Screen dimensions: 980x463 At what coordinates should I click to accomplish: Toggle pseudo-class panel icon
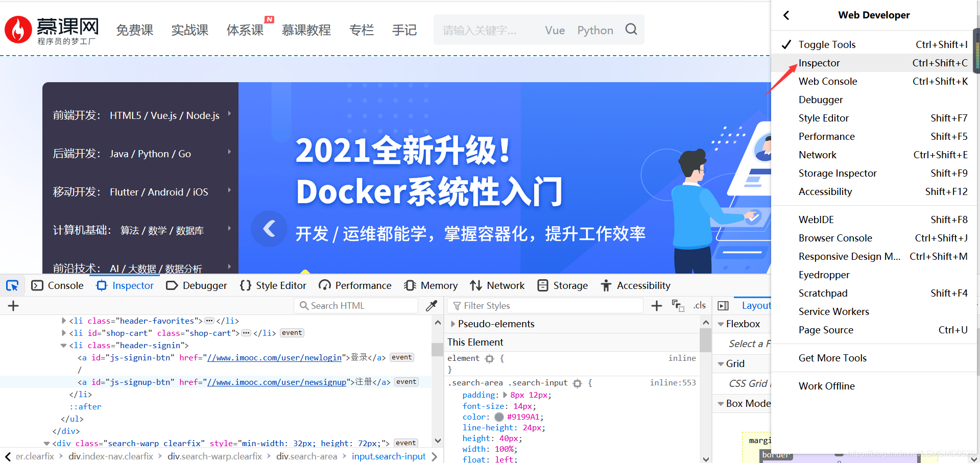678,306
